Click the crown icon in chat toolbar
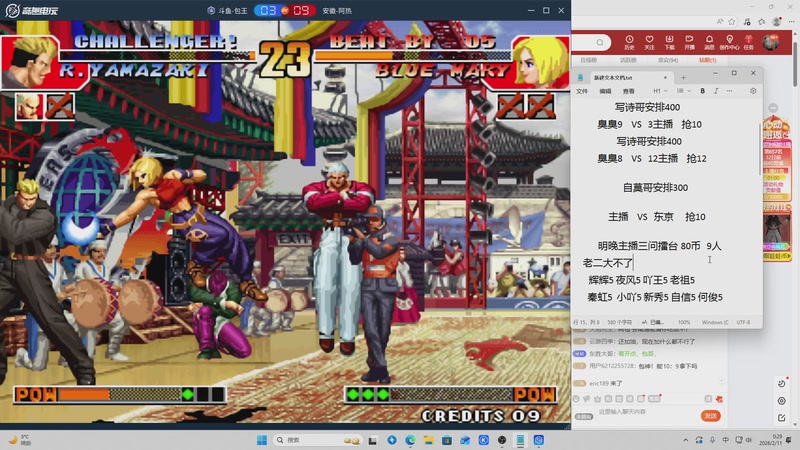 tap(597, 398)
